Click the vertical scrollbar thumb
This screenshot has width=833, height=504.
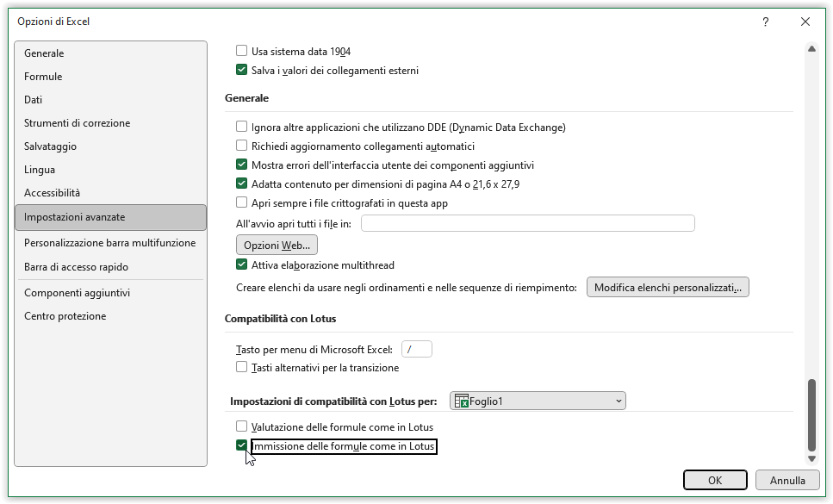pos(811,414)
